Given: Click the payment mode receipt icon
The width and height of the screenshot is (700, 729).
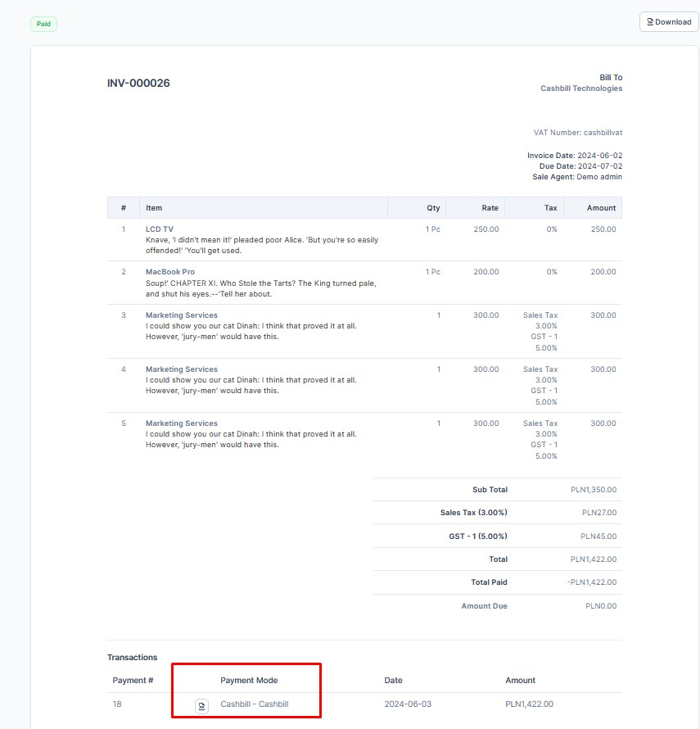Looking at the screenshot, I should click(200, 704).
